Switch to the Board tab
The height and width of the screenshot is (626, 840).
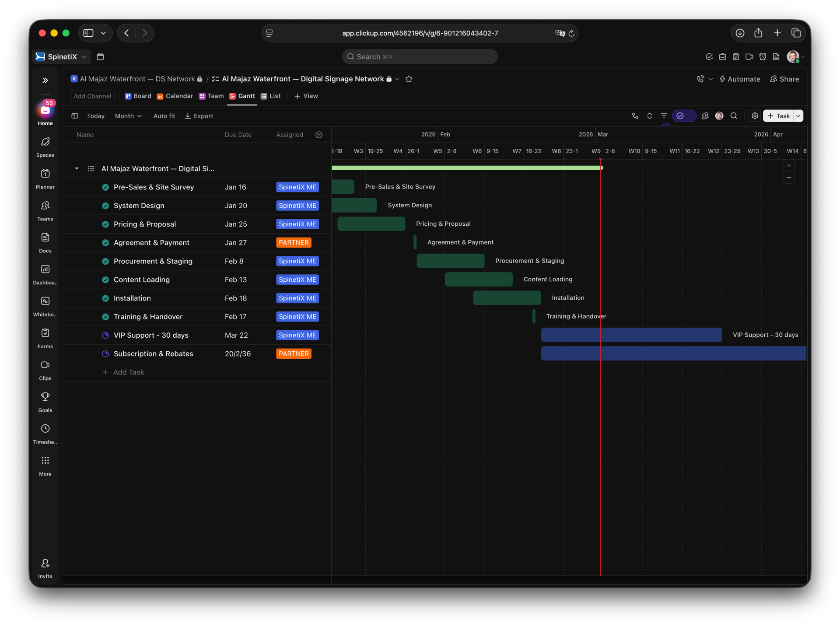(138, 96)
